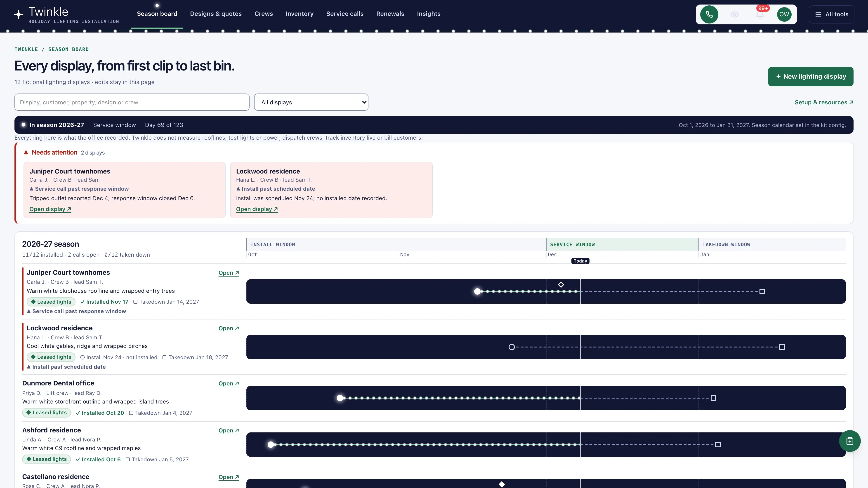The image size is (868, 488).
Task: Switch to Season board tab
Action: [x=157, y=14]
